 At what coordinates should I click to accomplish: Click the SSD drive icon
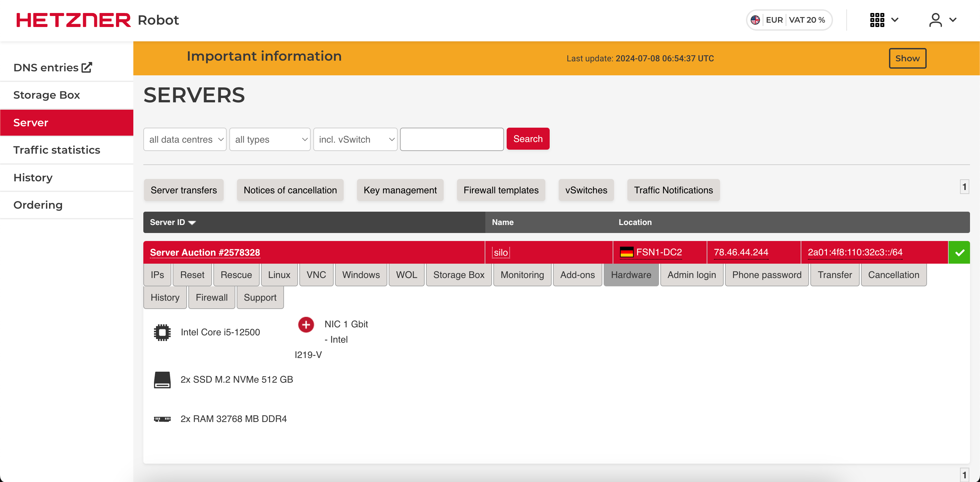click(162, 379)
